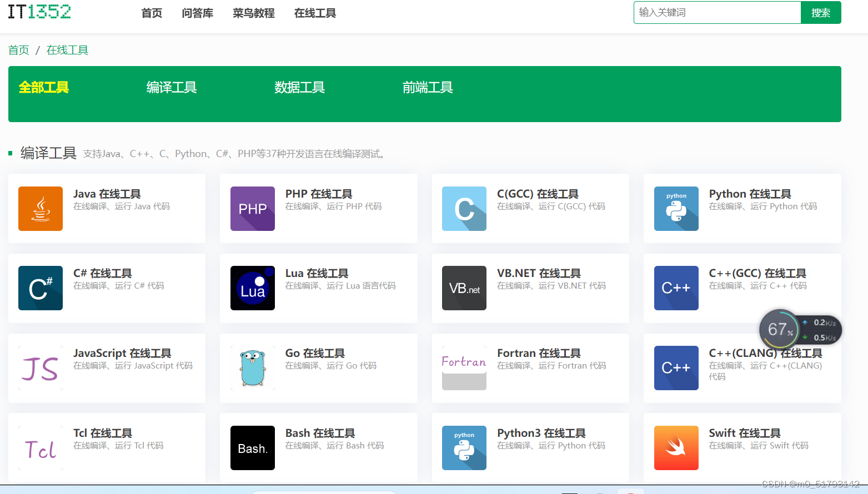Click the light blue C(GCC) icon
This screenshot has width=868, height=494.
464,209
